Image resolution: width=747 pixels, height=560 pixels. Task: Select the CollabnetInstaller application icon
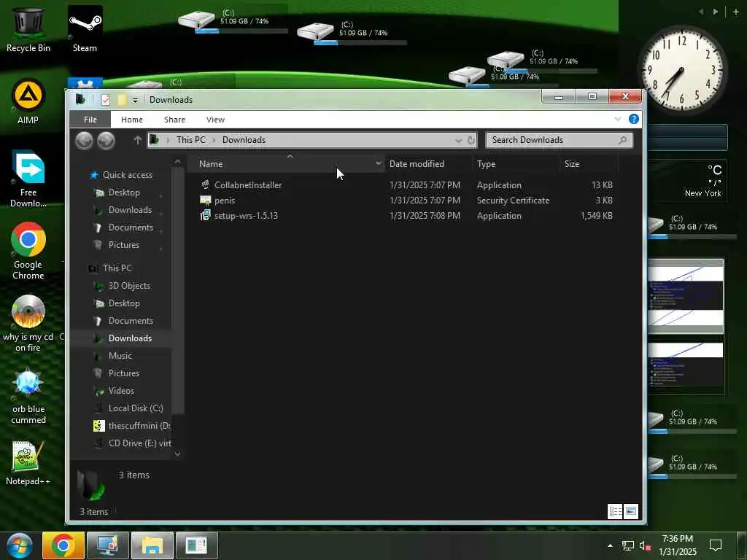[x=205, y=184]
